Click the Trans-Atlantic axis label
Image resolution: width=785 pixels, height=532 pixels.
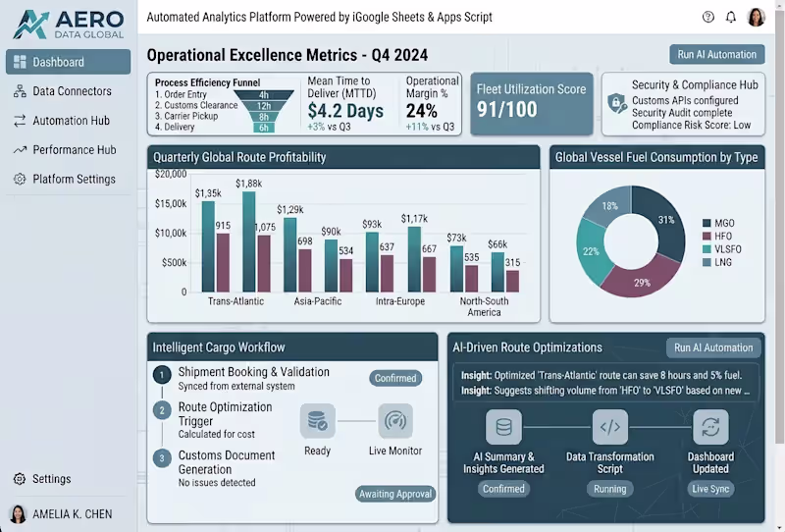coord(235,301)
